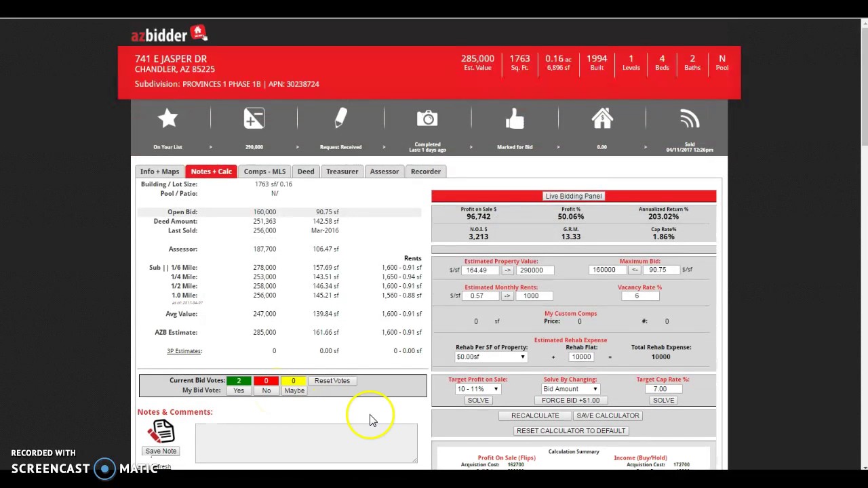Open the Live Bidding Panel
Image resolution: width=868 pixels, height=488 pixels.
click(x=573, y=196)
